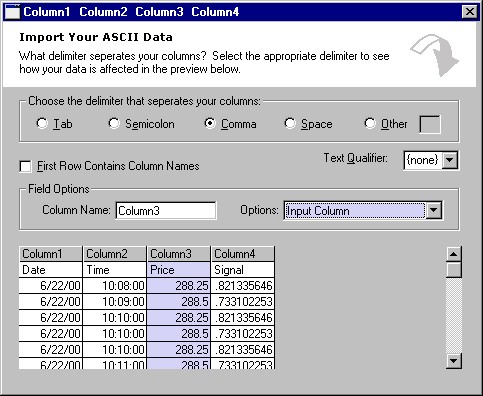Open the Text Qualifier dropdown

[x=450, y=160]
